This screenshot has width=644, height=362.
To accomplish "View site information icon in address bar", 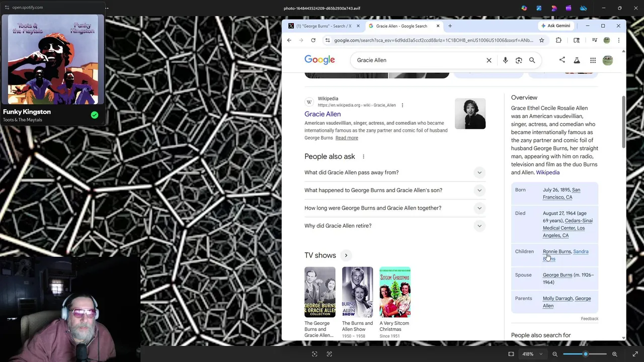I will [x=328, y=40].
